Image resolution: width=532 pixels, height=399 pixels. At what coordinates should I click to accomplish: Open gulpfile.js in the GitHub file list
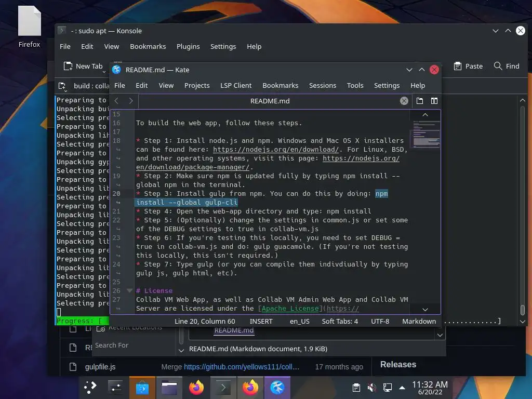coord(100,367)
